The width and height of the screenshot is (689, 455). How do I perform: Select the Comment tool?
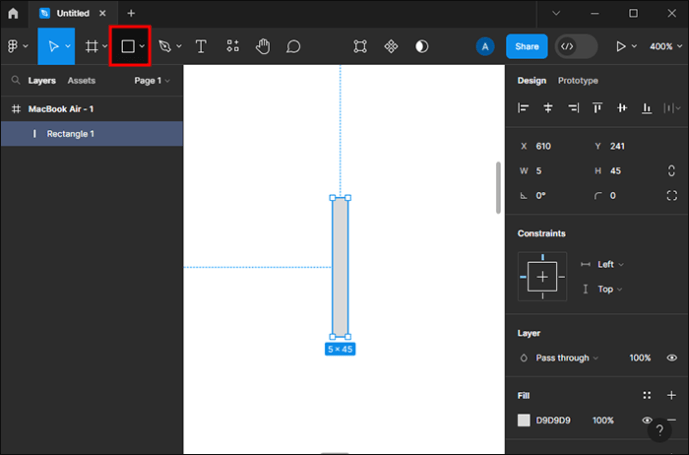(x=293, y=46)
